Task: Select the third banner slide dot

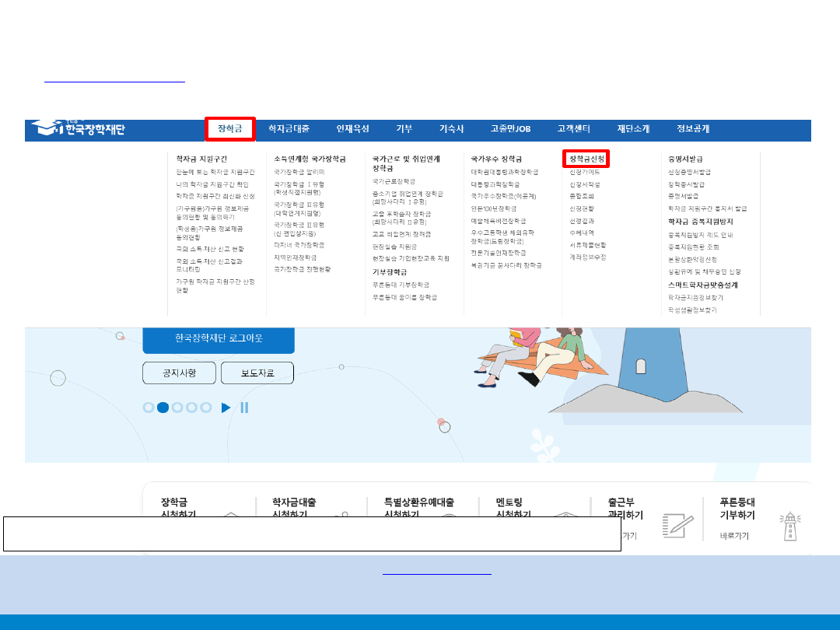Action: (x=177, y=408)
